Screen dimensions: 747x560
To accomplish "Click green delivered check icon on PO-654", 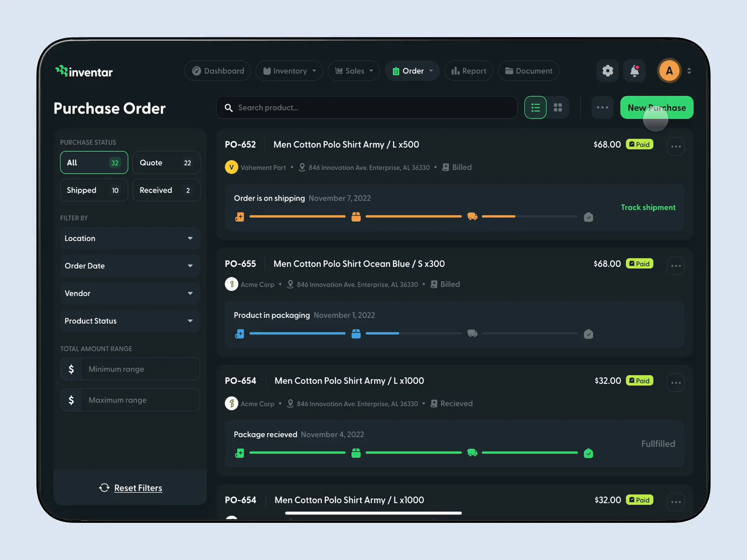I will pyautogui.click(x=588, y=453).
